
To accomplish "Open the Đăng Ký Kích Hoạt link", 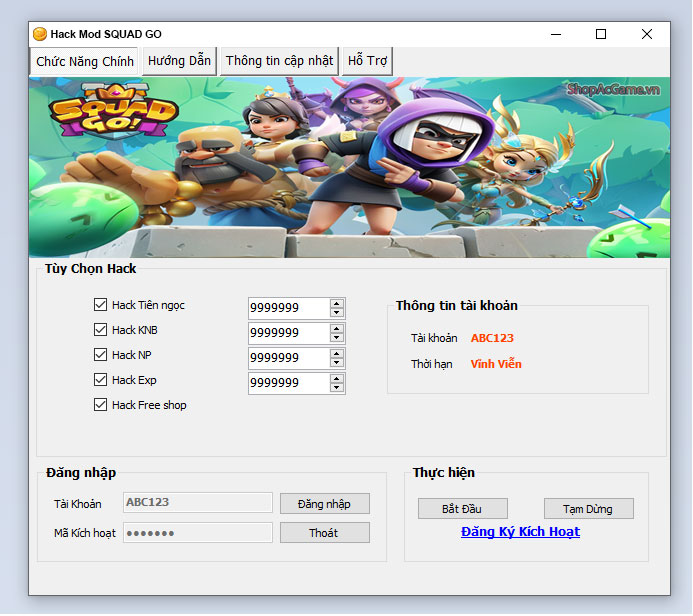I will [x=521, y=532].
